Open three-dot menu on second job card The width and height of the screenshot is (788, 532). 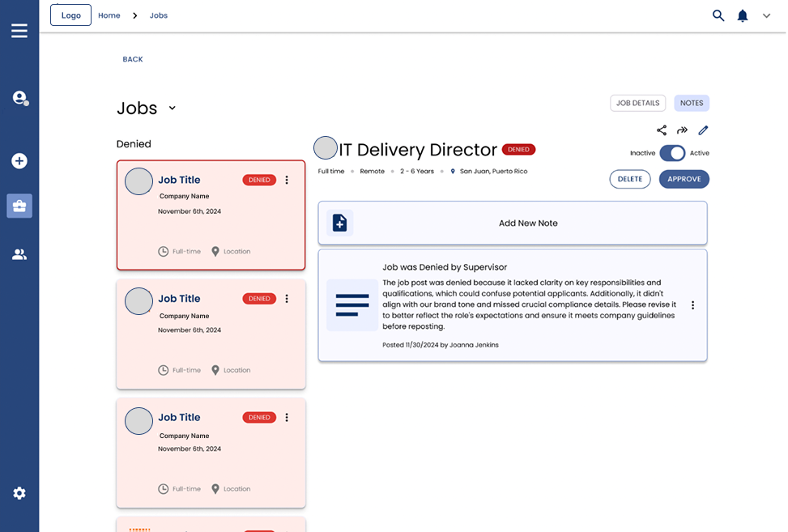(x=287, y=299)
